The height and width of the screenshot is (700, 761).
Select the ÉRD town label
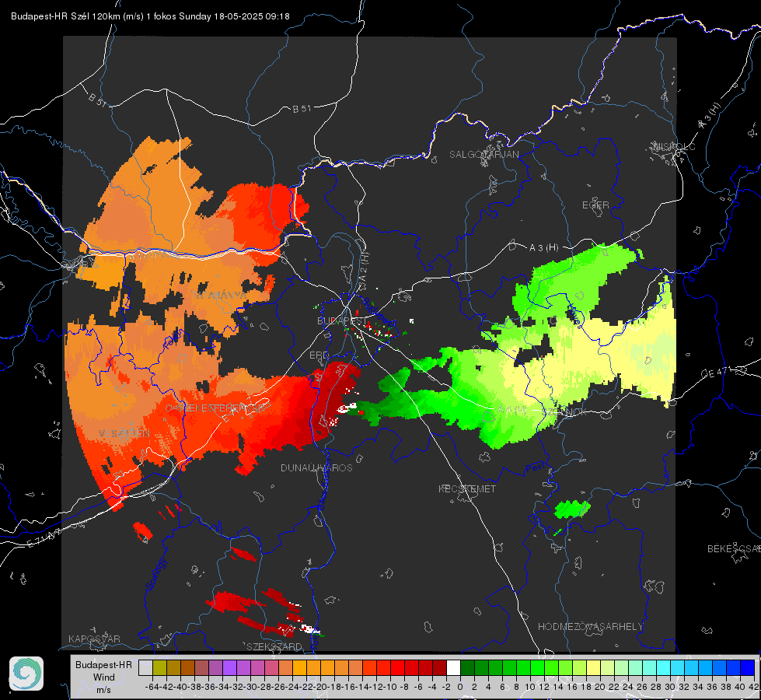319,355
